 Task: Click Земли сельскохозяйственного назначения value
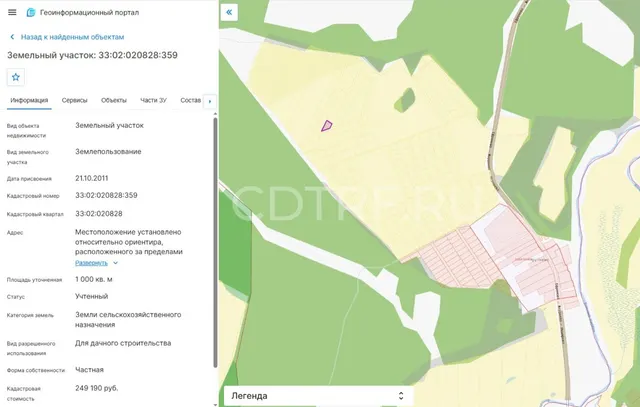click(128, 320)
